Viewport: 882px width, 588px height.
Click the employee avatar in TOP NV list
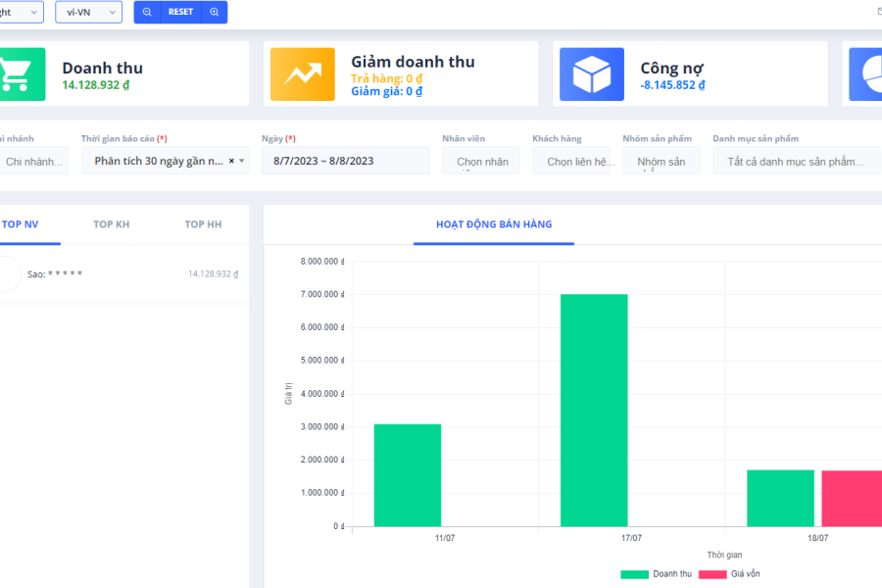point(6,274)
